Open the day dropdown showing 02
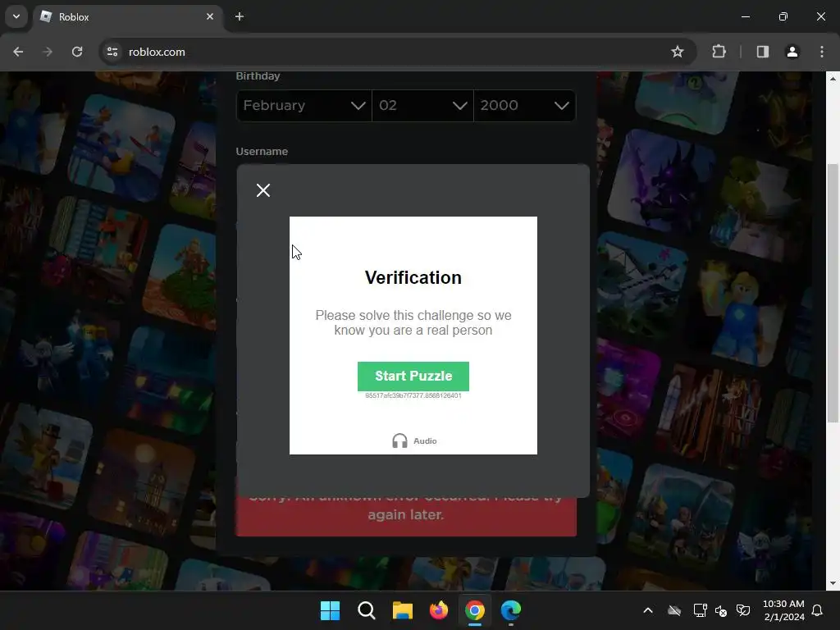Viewport: 840px width, 630px height. tap(422, 106)
